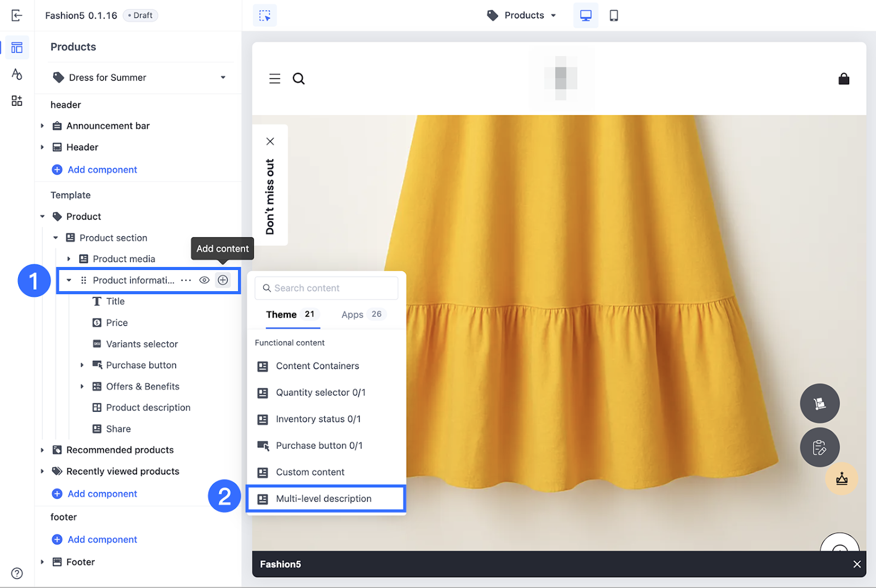Switch to desktop preview
The width and height of the screenshot is (876, 588).
[585, 15]
